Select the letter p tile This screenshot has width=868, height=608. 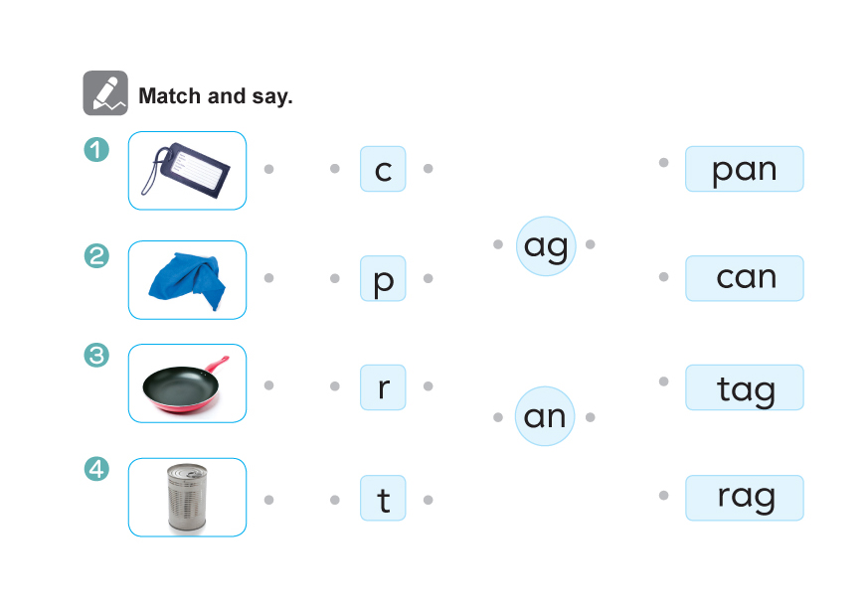pos(383,278)
